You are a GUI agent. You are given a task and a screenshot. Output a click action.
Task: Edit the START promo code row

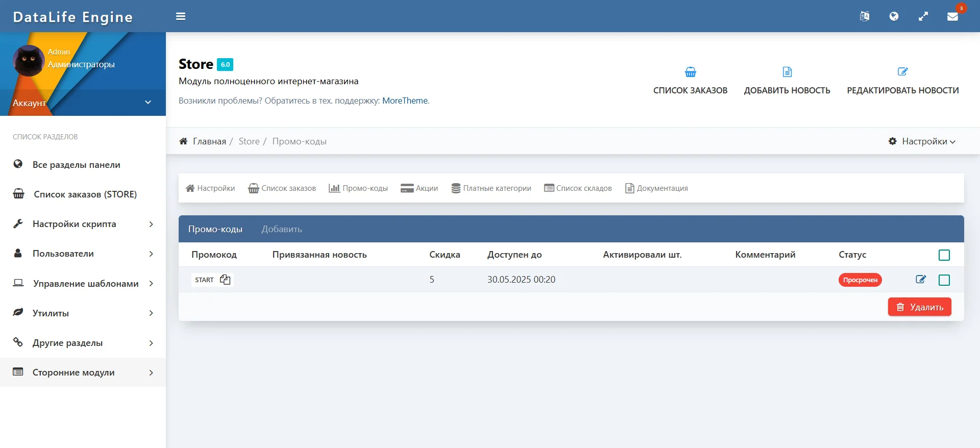pos(921,279)
